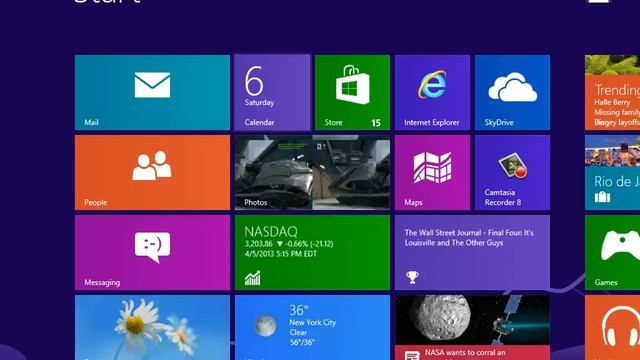Open the Photos tile
Image resolution: width=640 pixels, height=360 pixels.
[312, 173]
